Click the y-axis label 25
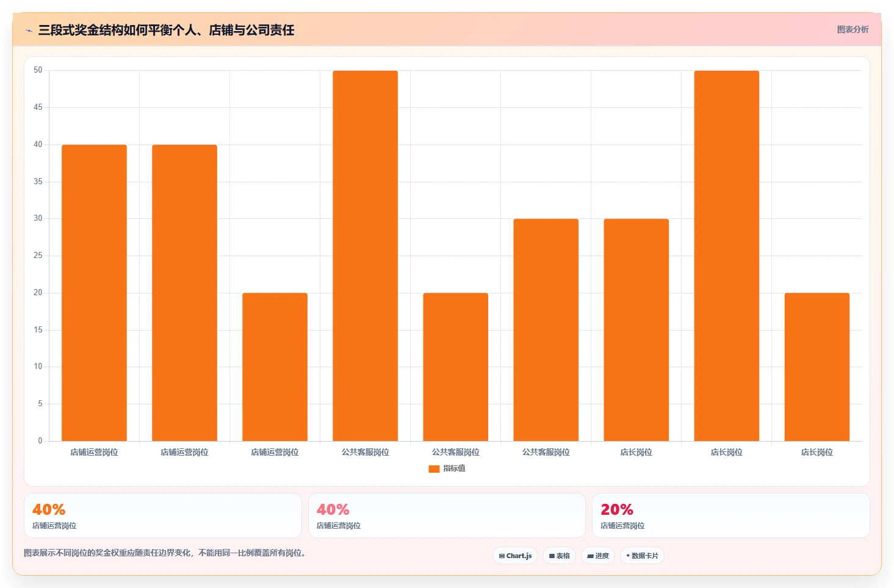This screenshot has width=894, height=588. pyautogui.click(x=38, y=256)
